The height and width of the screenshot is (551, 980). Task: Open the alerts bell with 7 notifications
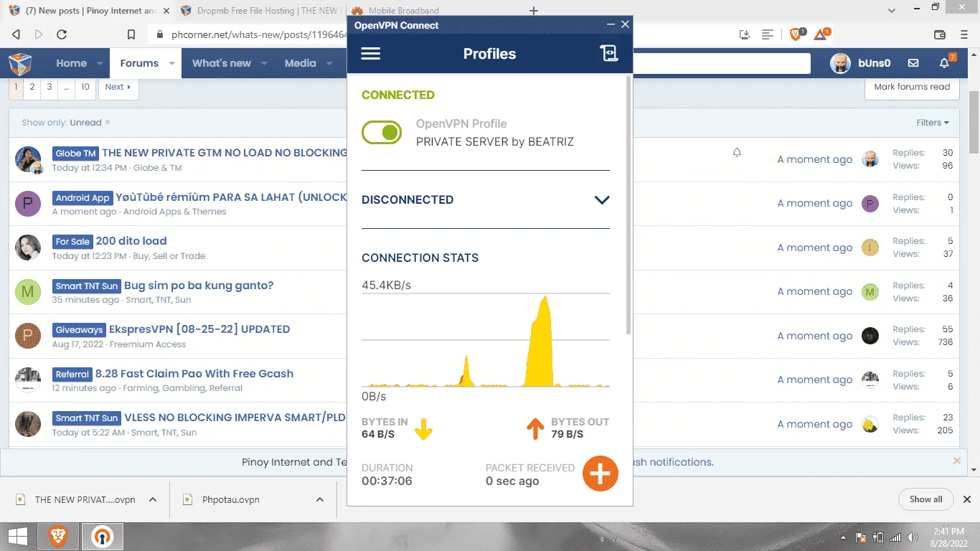[945, 63]
